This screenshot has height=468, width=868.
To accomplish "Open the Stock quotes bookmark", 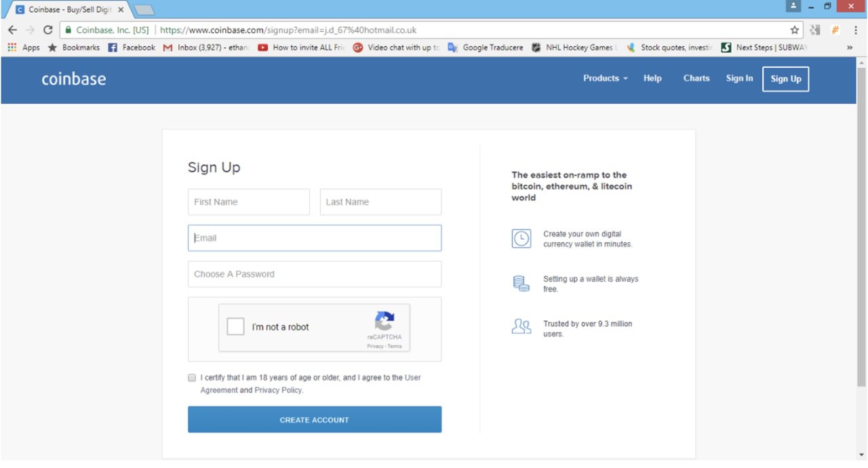I will click(669, 47).
